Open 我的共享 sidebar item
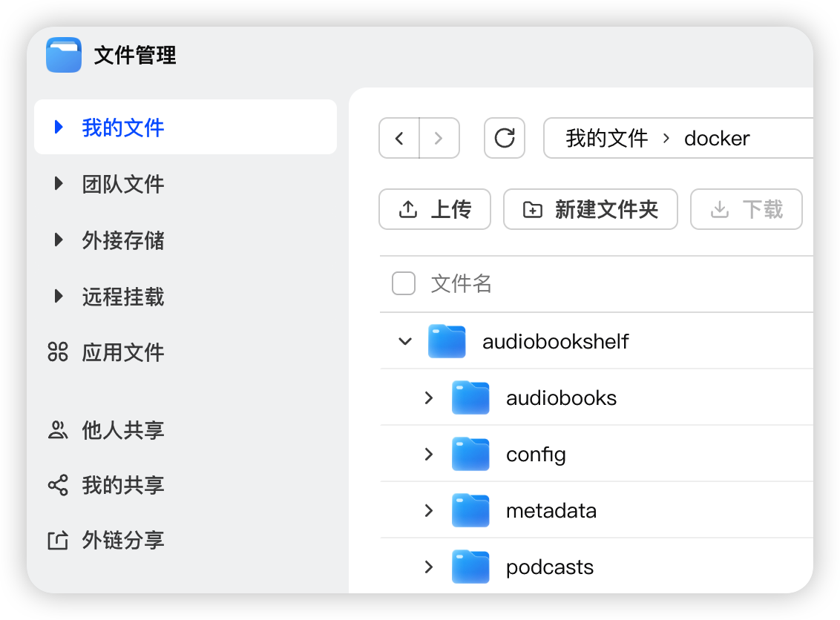 click(x=122, y=486)
